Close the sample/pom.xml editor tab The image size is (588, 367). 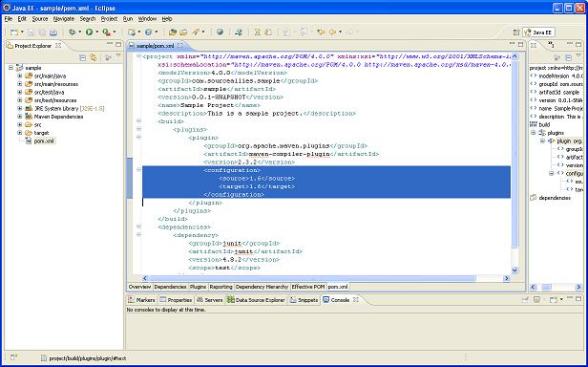coord(180,46)
